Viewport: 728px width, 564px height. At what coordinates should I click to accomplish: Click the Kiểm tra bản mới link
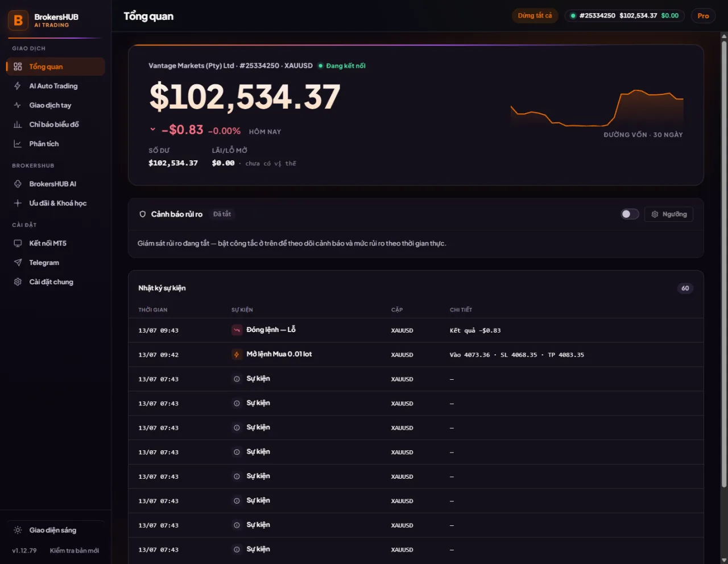coord(75,550)
